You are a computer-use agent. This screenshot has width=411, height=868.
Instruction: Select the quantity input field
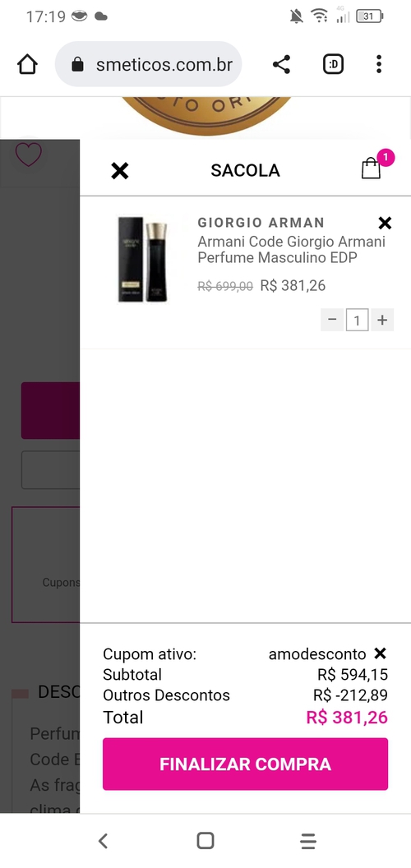(x=358, y=320)
